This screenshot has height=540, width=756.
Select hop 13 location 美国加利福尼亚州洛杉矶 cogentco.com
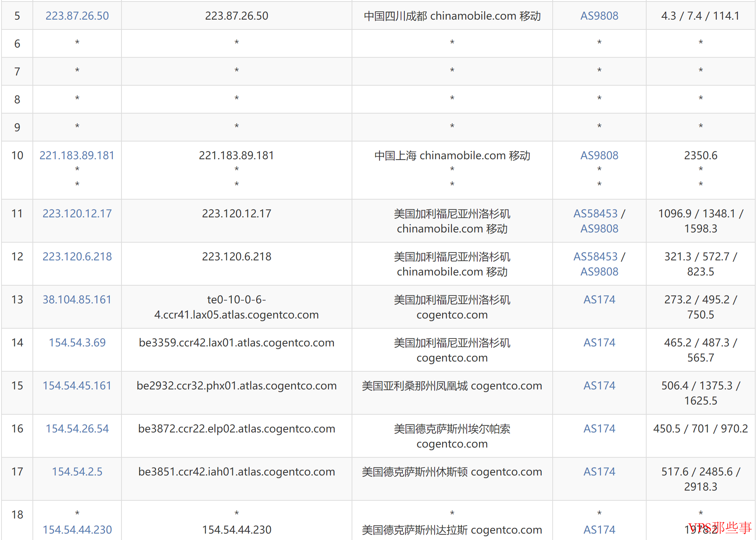tap(452, 307)
